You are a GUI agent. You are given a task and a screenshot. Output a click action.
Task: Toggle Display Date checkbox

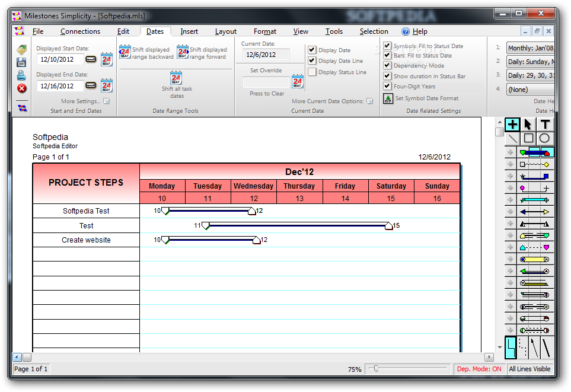[x=312, y=50]
